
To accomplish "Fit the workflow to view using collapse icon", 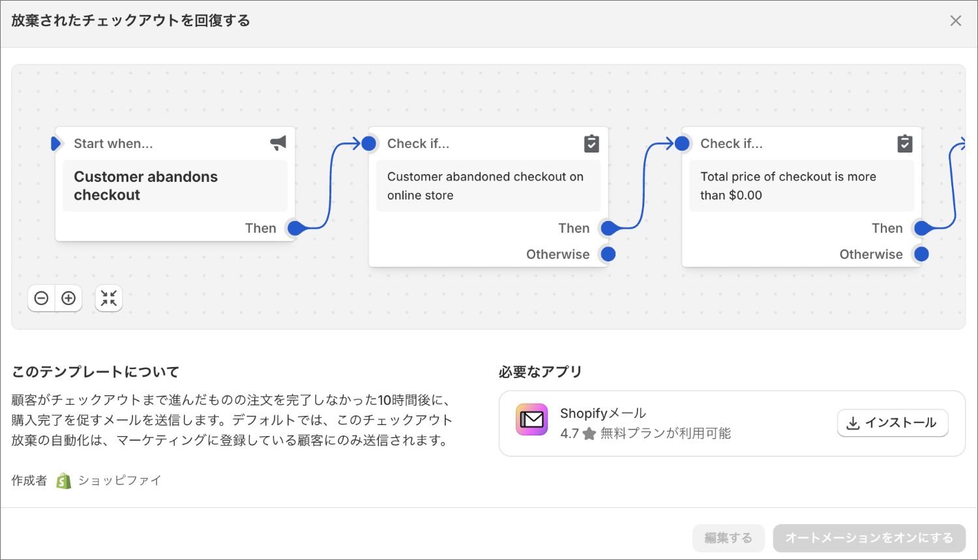I will (109, 299).
